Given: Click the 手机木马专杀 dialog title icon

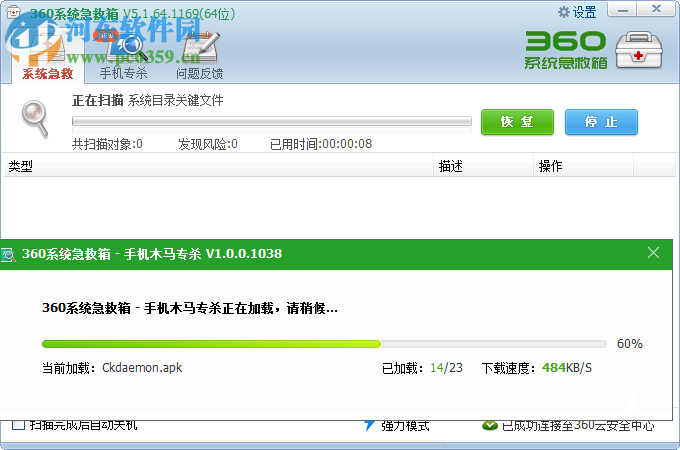Looking at the screenshot, I should pyautogui.click(x=8, y=254).
